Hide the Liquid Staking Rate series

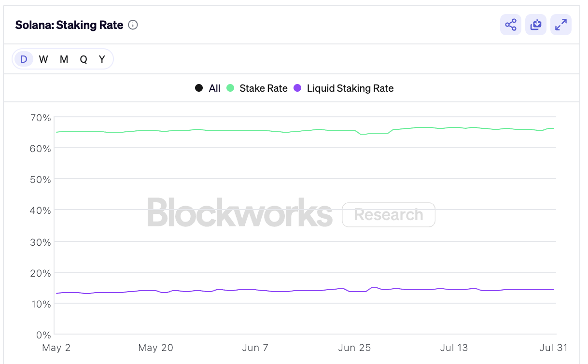pyautogui.click(x=350, y=88)
